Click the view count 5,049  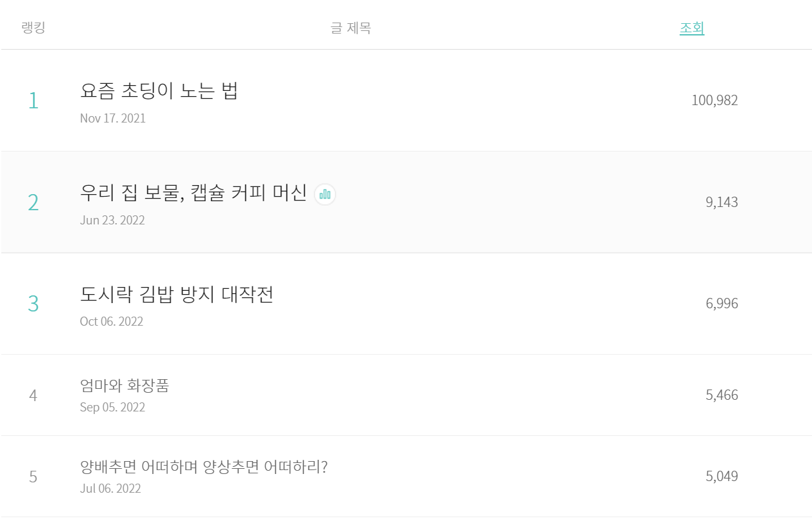[721, 477]
